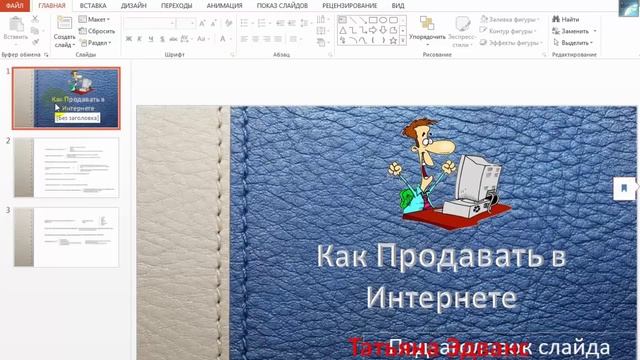Toggle Justify alignment for paragraph
Screen dimensions: 640x360
click(x=278, y=39)
